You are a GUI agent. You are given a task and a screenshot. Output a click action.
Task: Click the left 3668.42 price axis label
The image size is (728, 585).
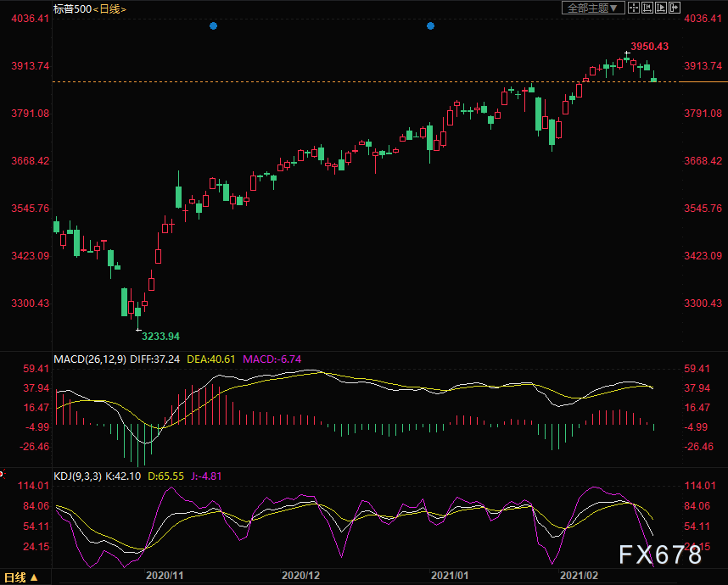pos(31,161)
